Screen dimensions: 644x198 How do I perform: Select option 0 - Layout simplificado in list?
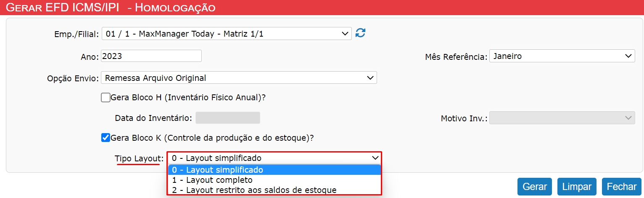point(274,170)
